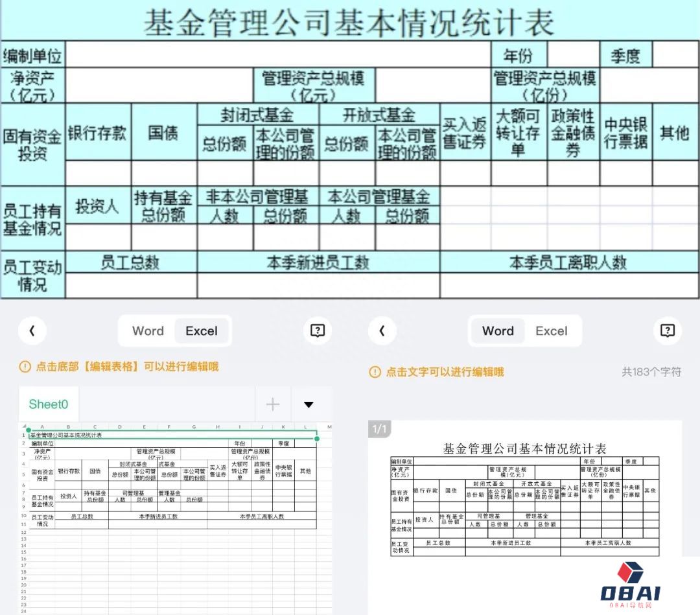
Task: Click the orange info icon beside 点击文字 hint
Action: pos(375,372)
